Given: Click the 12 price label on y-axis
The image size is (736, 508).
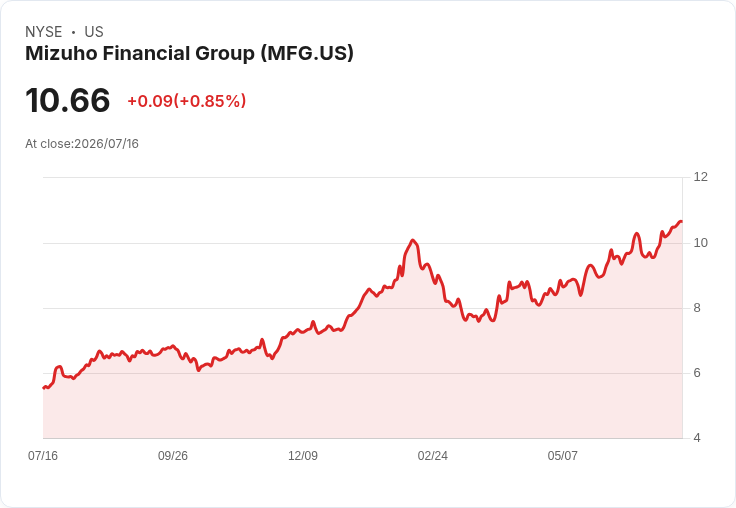Looking at the screenshot, I should click(x=700, y=177).
